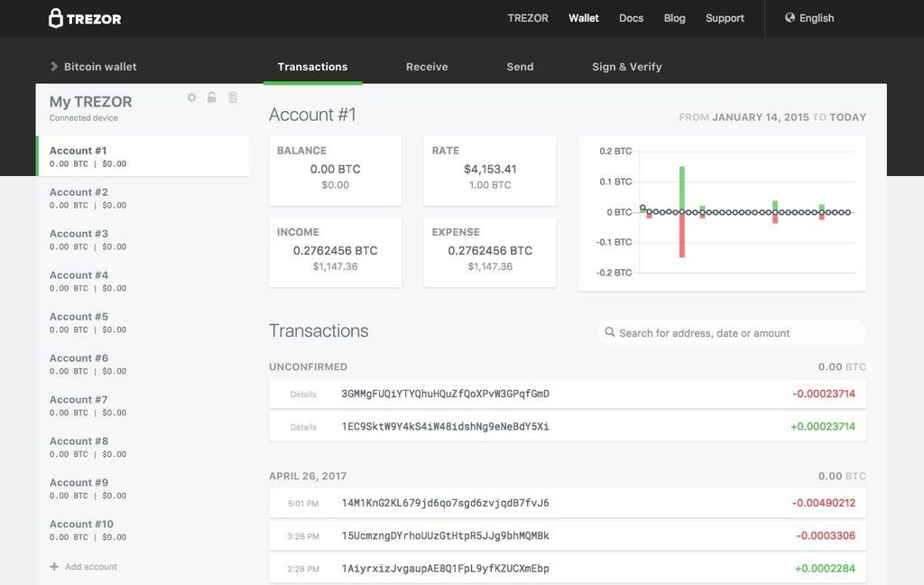
Task: Click the Expense card value 0.2762456 BTC
Action: point(490,251)
